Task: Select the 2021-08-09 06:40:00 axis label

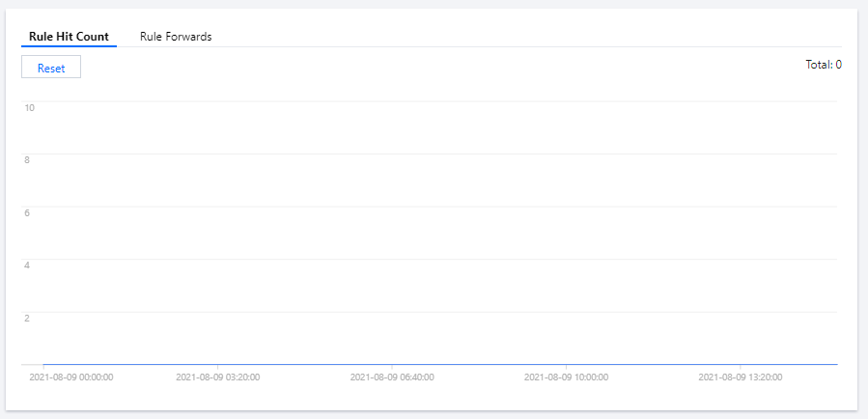Action: pyautogui.click(x=392, y=377)
